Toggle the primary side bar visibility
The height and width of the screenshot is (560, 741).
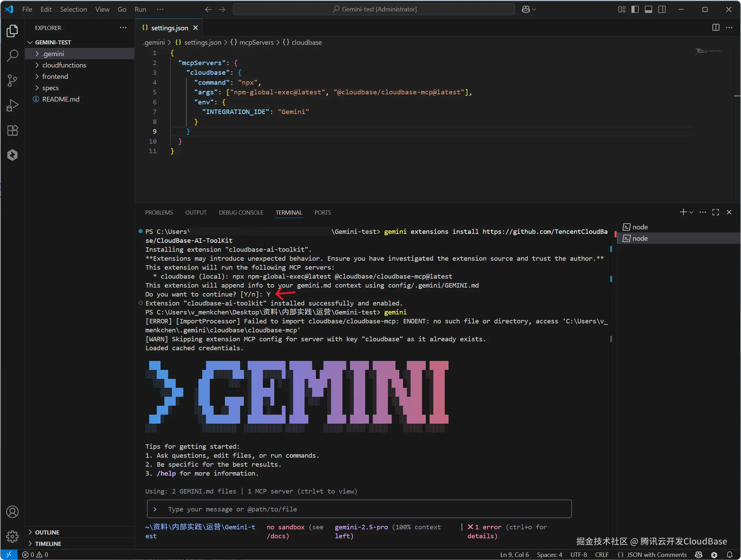pyautogui.click(x=635, y=9)
